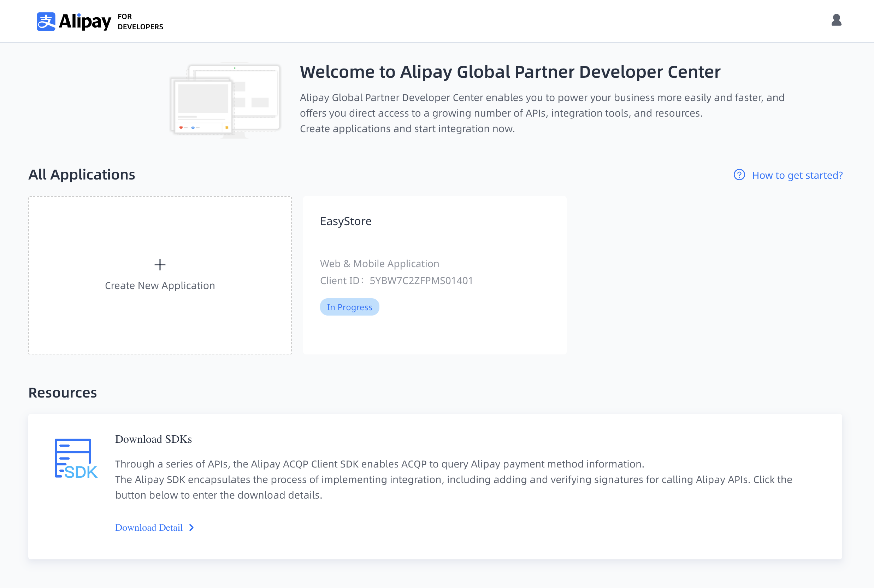Click the Client ID 5YBW7C2ZFPMS01401 value

pos(421,281)
